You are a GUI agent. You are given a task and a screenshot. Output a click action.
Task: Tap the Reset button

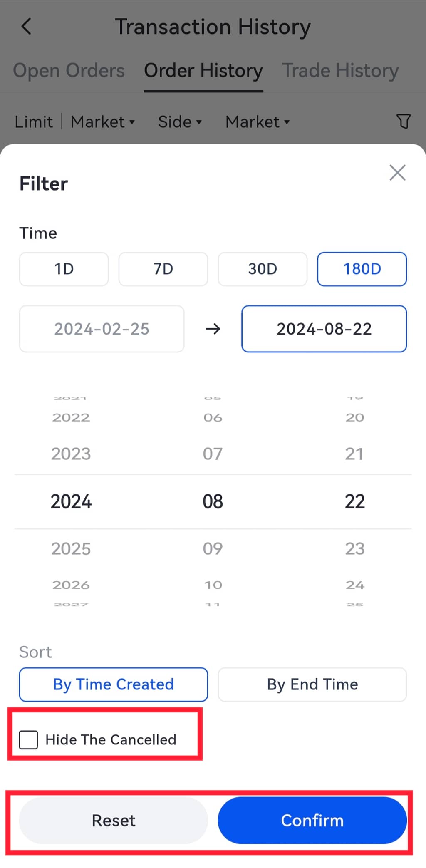[x=114, y=820]
